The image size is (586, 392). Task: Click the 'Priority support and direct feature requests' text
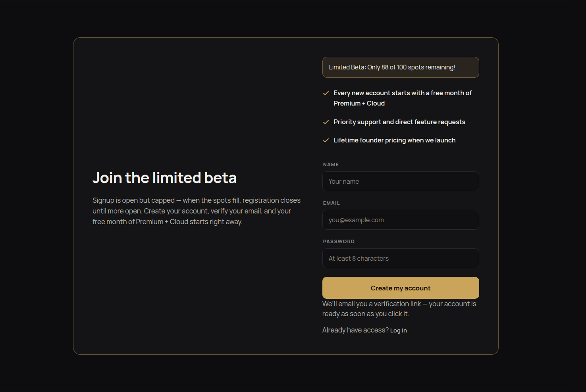click(399, 122)
